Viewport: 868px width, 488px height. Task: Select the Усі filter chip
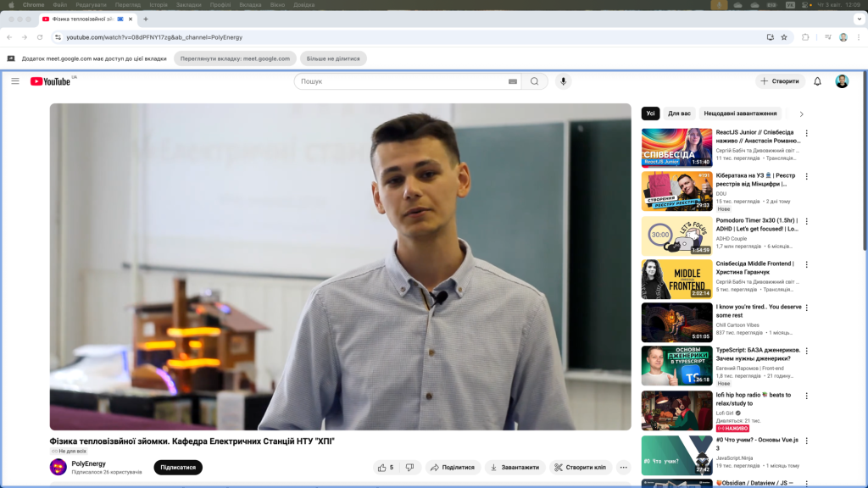(650, 114)
